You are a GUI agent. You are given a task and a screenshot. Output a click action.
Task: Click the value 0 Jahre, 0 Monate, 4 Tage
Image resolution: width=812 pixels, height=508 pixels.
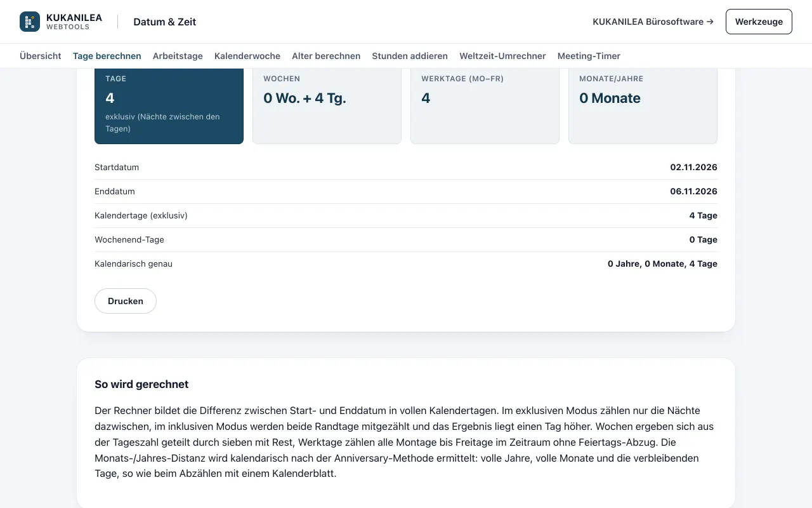(x=662, y=264)
